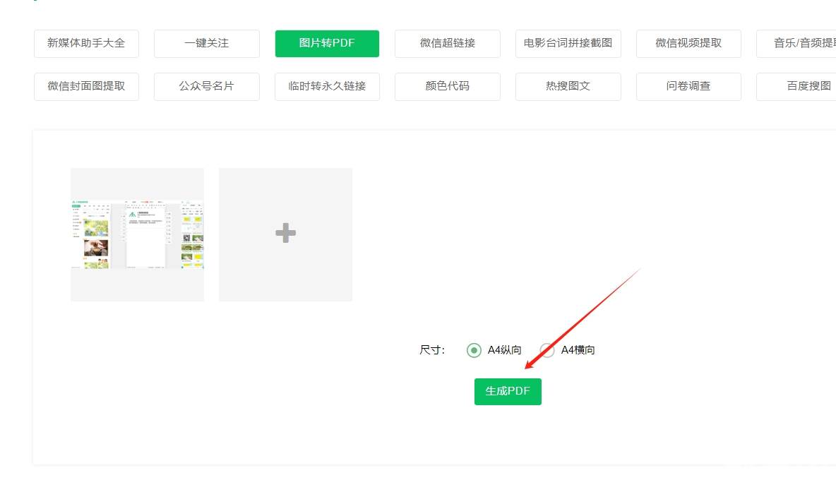This screenshot has width=836, height=504.
Task: Go to 问卷调查 tool
Action: pyautogui.click(x=688, y=86)
